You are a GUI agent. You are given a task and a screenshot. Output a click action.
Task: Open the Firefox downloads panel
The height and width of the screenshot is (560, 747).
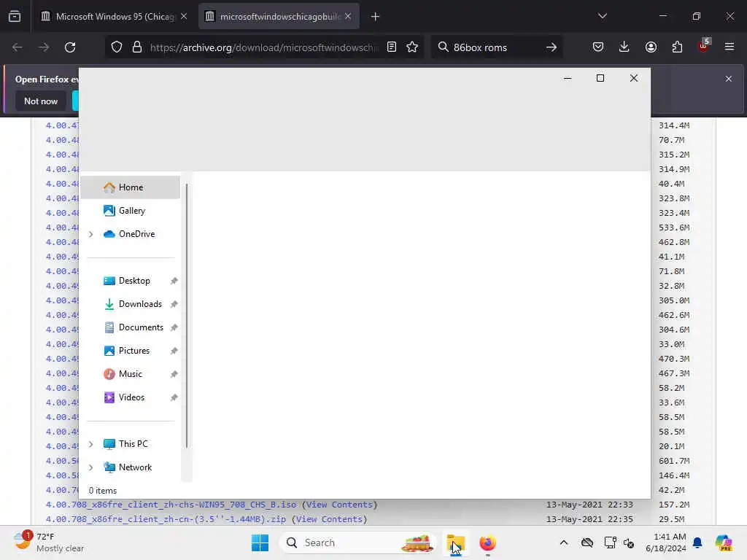(x=624, y=47)
